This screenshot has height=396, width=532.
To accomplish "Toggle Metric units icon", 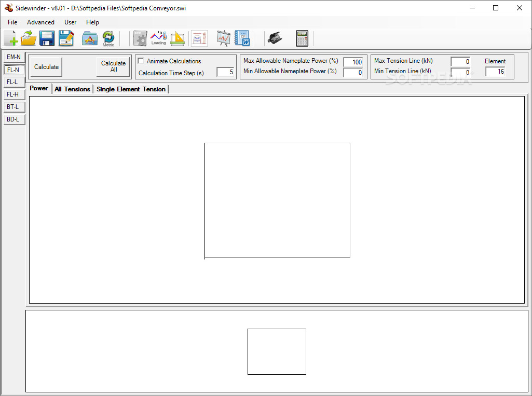I will click(108, 38).
